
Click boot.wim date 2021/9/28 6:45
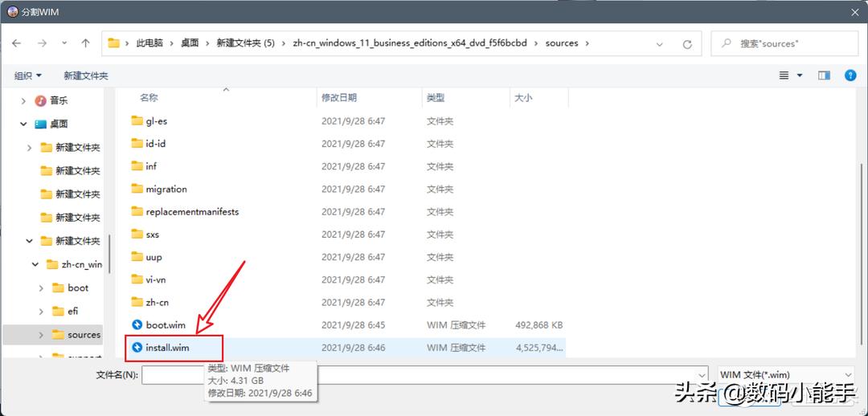(353, 325)
